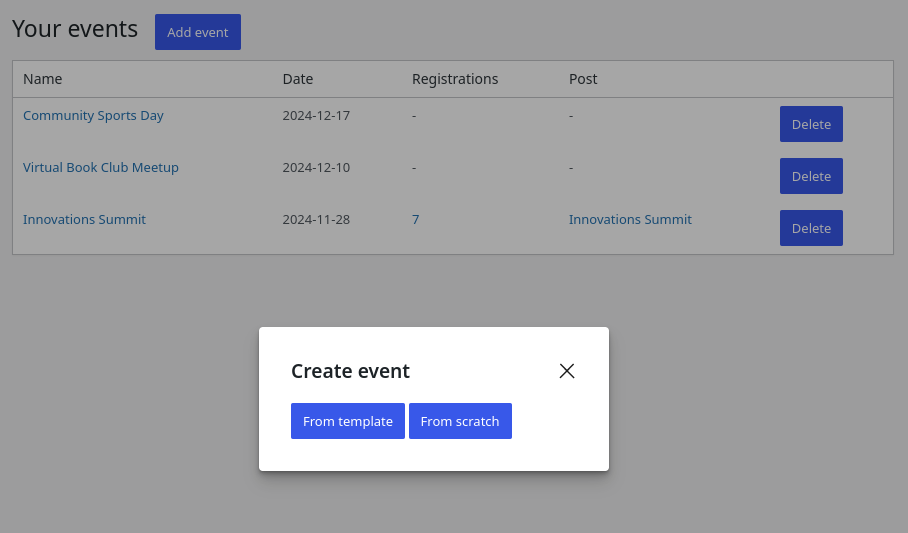Delete the Innovations Summit event

point(811,228)
